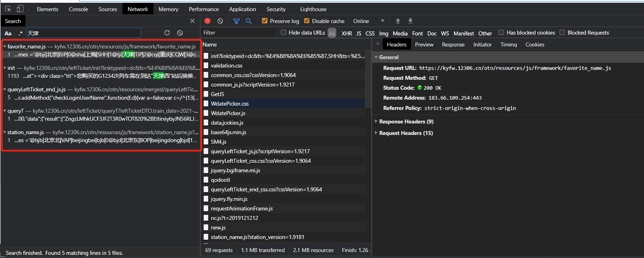This screenshot has width=644, height=258.
Task: Activate the inspect element picker icon
Action: click(8, 9)
